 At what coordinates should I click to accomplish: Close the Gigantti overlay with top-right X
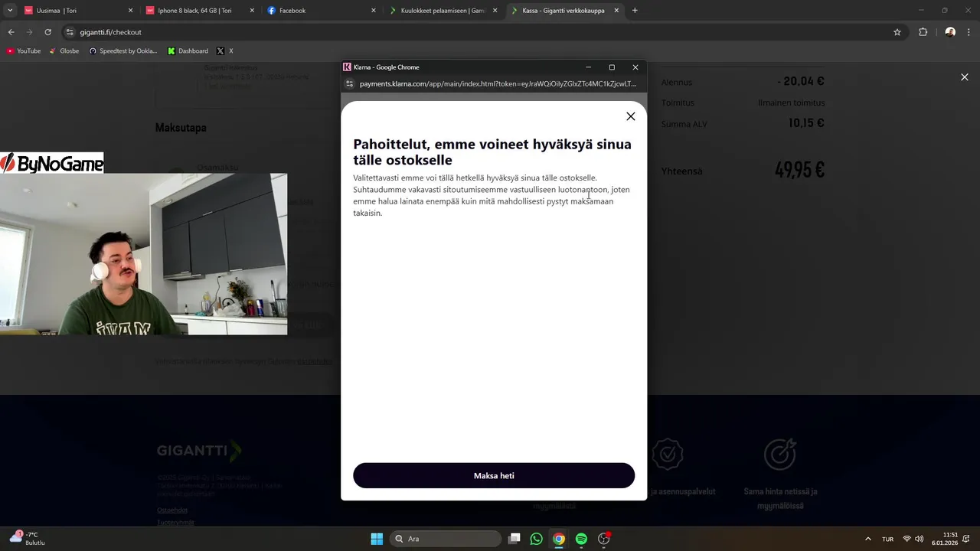(964, 77)
